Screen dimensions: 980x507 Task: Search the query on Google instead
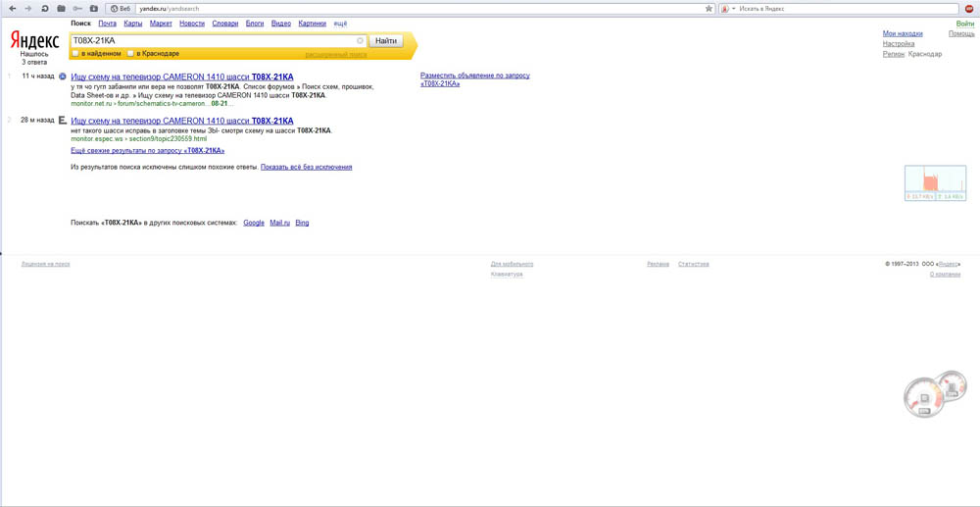point(253,224)
